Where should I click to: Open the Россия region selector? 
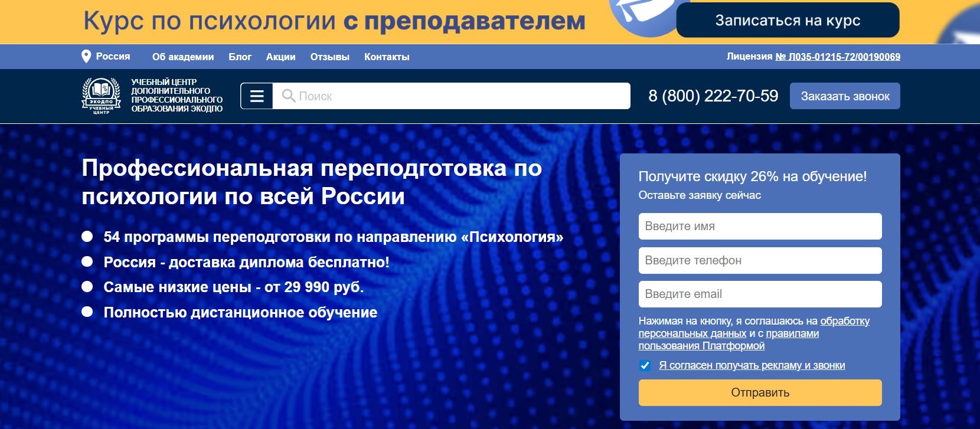pos(113,57)
